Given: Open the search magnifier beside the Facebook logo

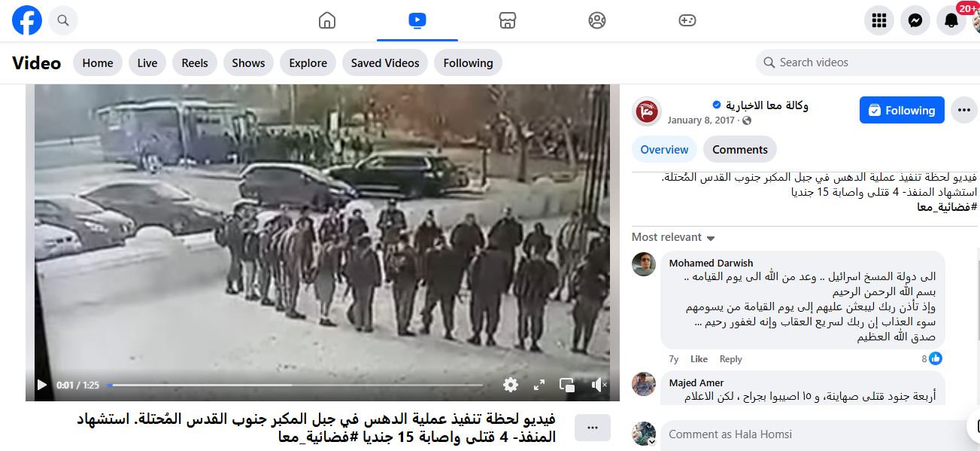Looking at the screenshot, I should click(x=63, y=20).
